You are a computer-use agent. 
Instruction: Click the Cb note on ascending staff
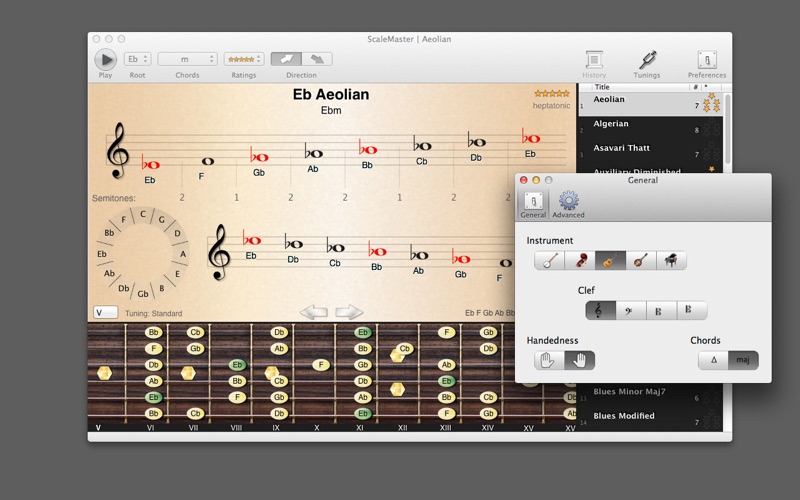pyautogui.click(x=422, y=145)
